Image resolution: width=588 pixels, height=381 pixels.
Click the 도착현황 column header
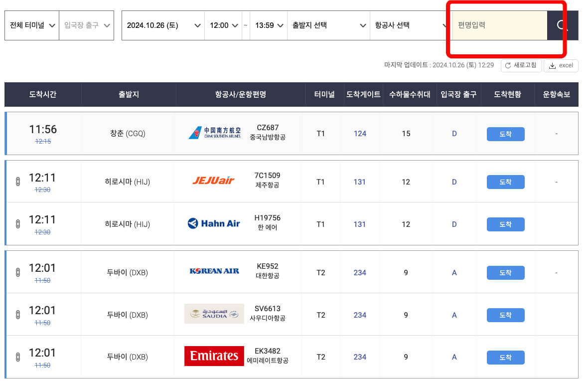[x=507, y=95]
